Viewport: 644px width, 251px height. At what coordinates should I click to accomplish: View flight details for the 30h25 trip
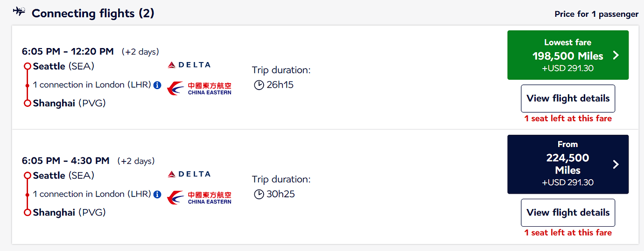pyautogui.click(x=568, y=213)
